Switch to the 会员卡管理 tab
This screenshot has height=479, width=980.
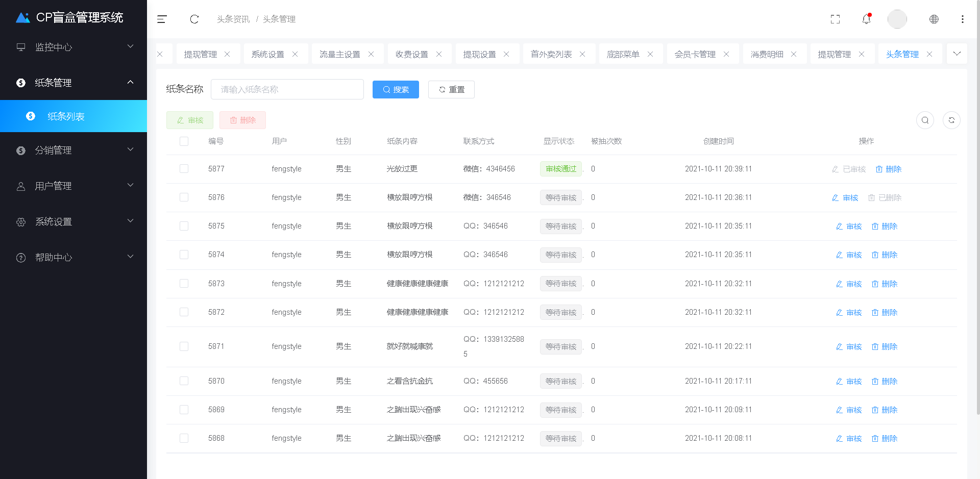695,54
